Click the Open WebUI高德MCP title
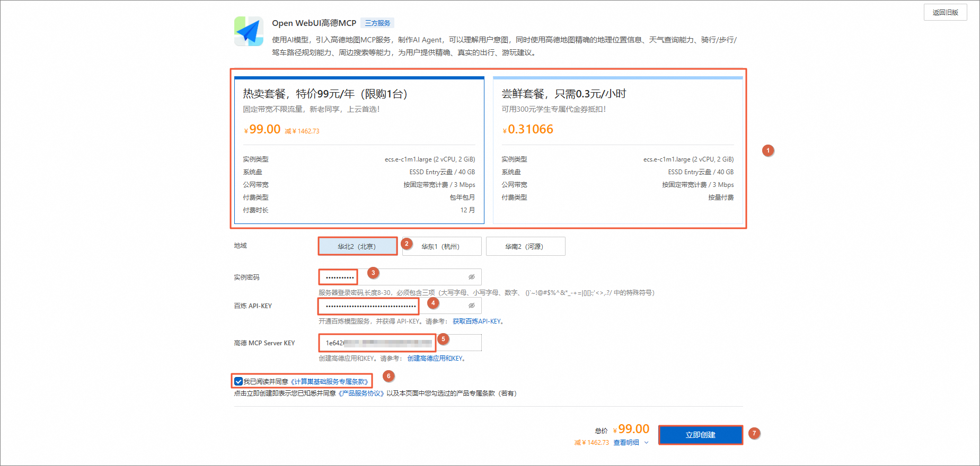This screenshot has height=466, width=980. [x=314, y=23]
